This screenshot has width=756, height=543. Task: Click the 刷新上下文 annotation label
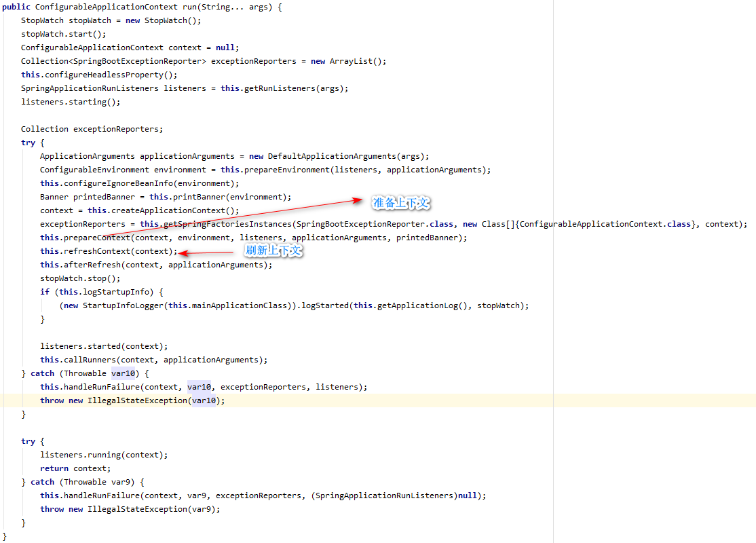(x=273, y=250)
